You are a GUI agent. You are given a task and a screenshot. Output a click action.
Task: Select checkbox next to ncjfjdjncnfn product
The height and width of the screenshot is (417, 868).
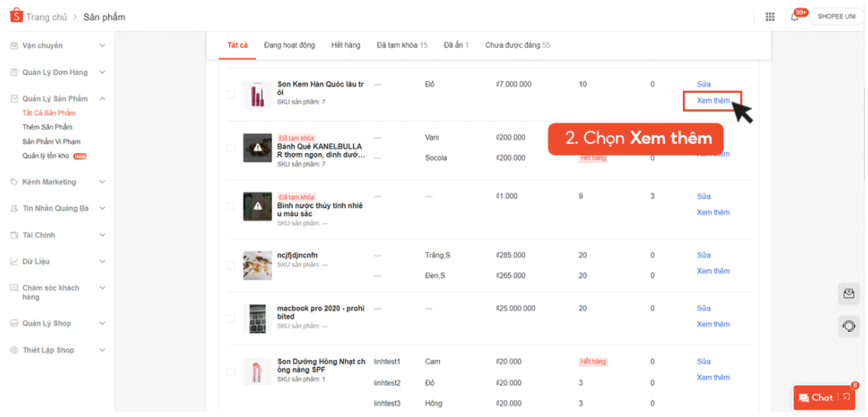click(230, 266)
